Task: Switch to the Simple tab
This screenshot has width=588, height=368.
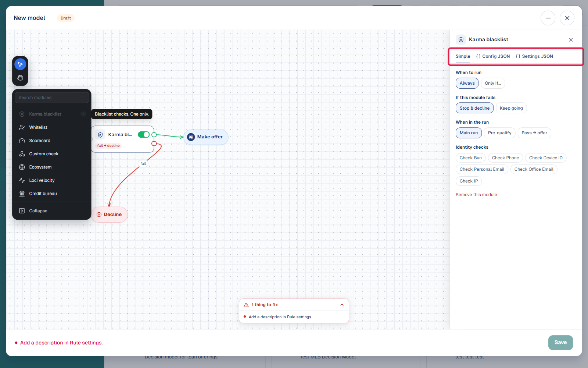Action: [x=463, y=56]
